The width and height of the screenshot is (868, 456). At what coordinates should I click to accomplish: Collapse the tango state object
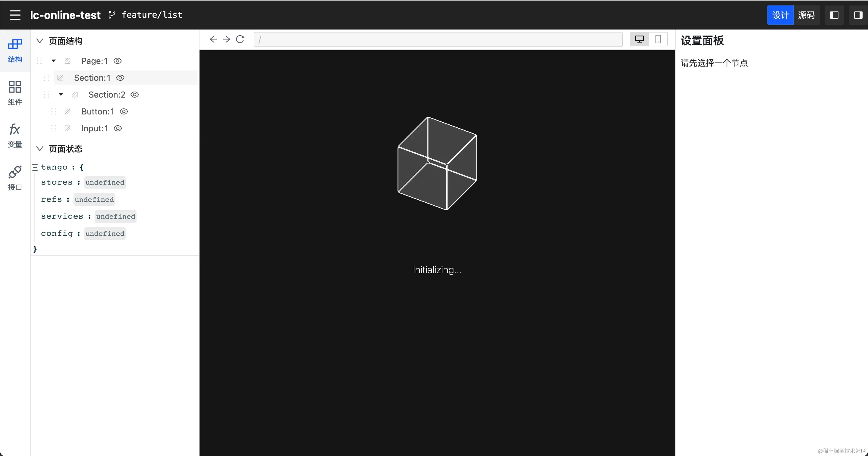pyautogui.click(x=35, y=167)
